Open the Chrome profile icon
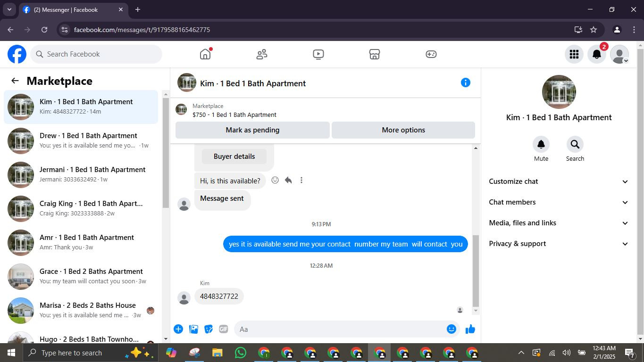This screenshot has height=362, width=644. 617,30
